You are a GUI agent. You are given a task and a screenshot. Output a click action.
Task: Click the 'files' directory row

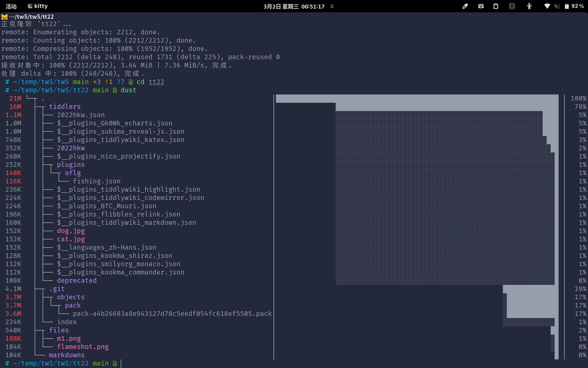(59, 330)
